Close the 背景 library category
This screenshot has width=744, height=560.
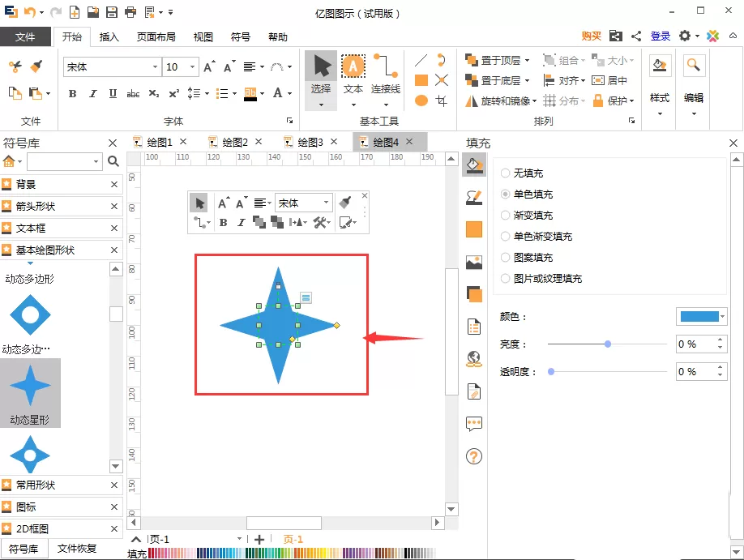tap(114, 185)
